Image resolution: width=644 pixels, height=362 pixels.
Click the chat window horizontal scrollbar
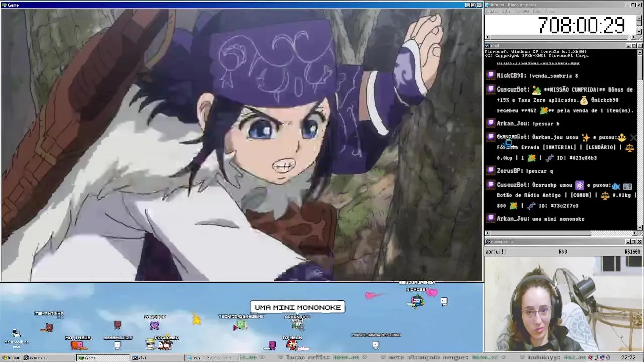point(560,233)
